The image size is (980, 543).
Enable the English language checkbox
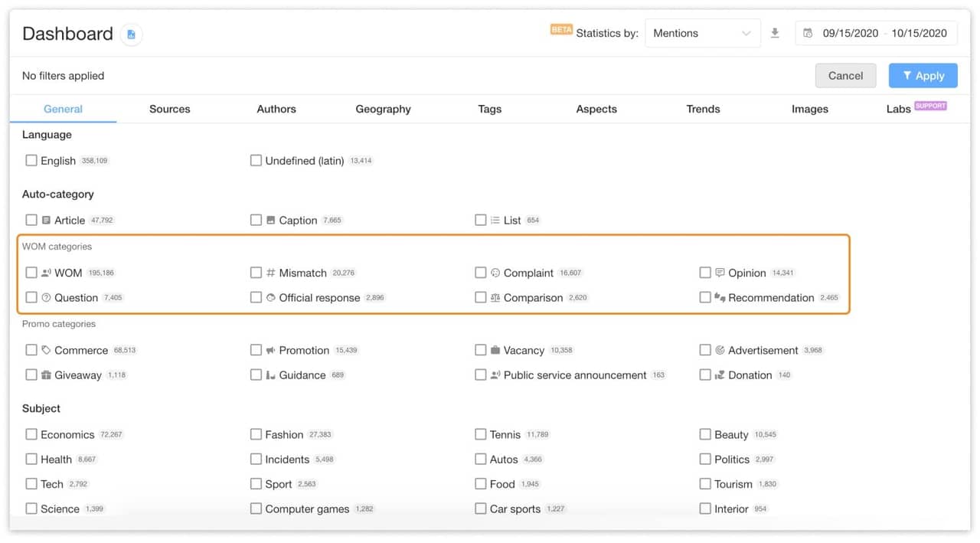(x=31, y=160)
